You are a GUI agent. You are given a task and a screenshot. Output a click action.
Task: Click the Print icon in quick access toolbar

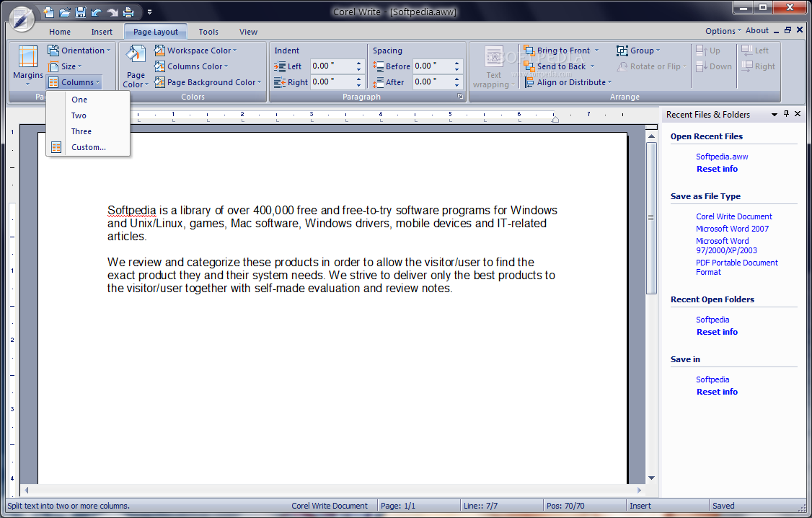tap(128, 12)
